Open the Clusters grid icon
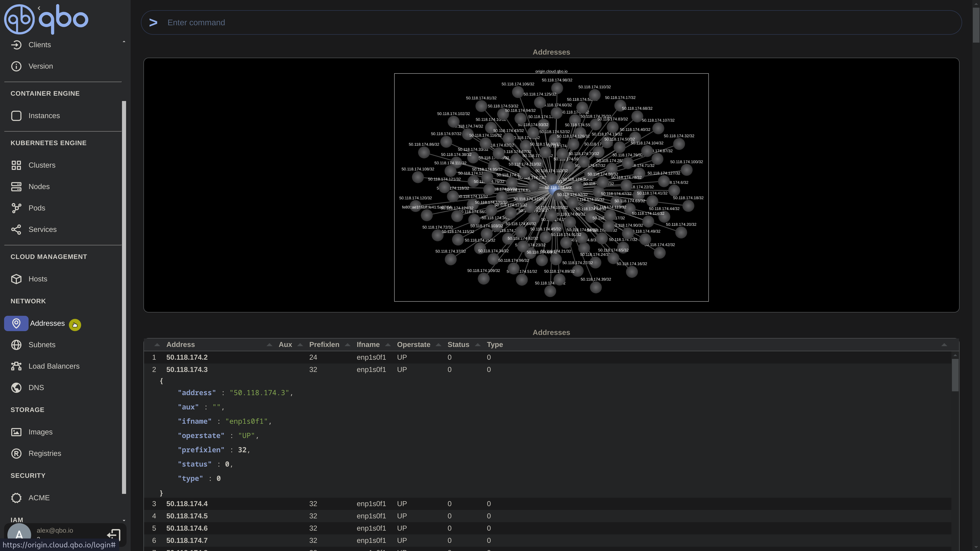980x551 pixels. tap(16, 165)
